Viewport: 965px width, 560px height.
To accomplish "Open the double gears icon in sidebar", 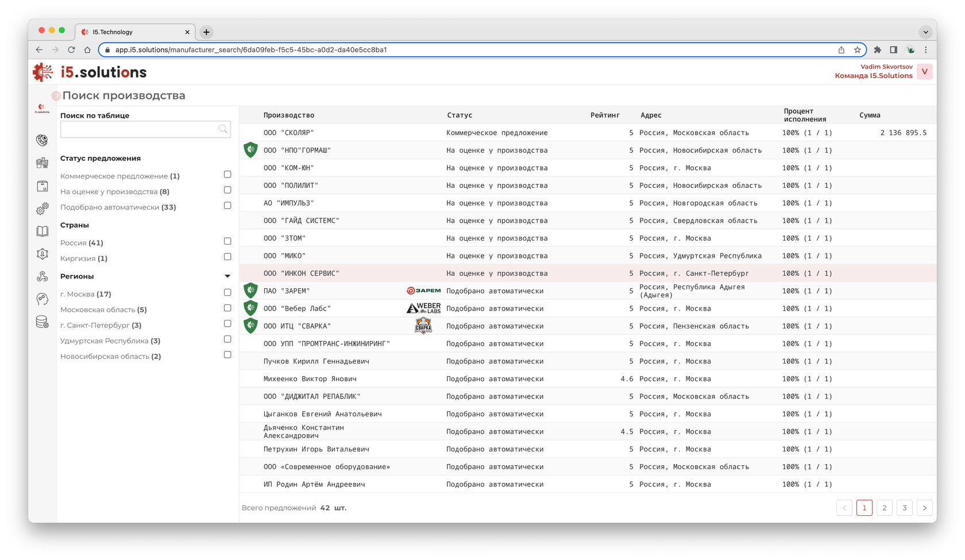I will point(42,208).
